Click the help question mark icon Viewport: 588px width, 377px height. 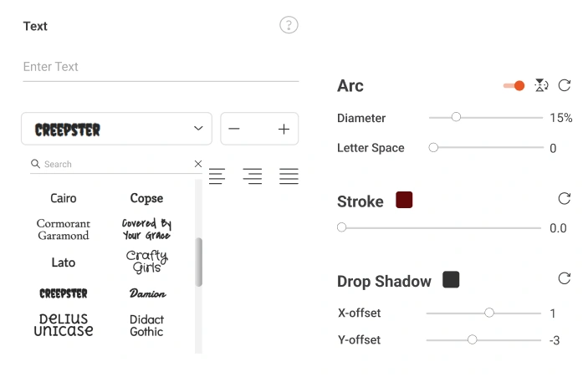289,25
